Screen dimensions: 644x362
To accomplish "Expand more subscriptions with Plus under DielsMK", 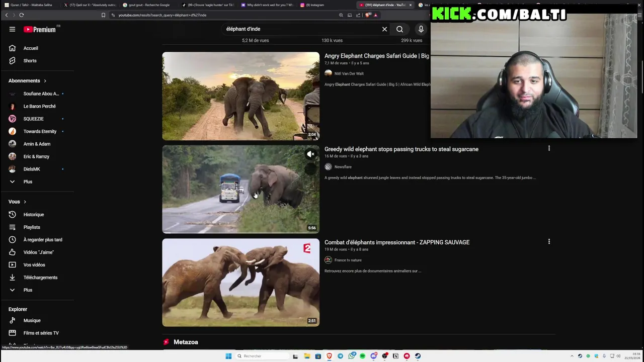I will [28, 182].
